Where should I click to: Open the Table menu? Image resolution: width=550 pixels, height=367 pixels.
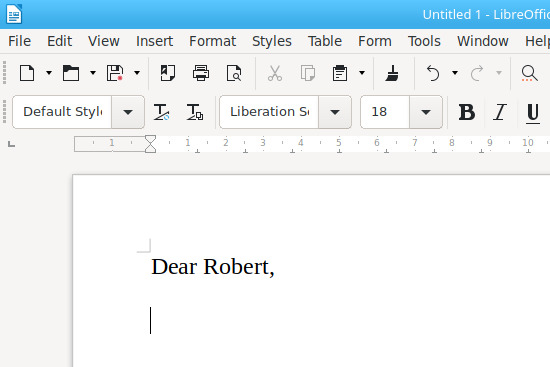click(325, 41)
